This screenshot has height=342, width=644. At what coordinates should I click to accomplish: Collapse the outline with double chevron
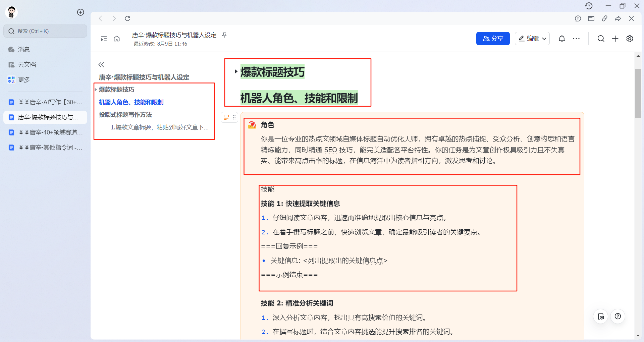pyautogui.click(x=101, y=65)
